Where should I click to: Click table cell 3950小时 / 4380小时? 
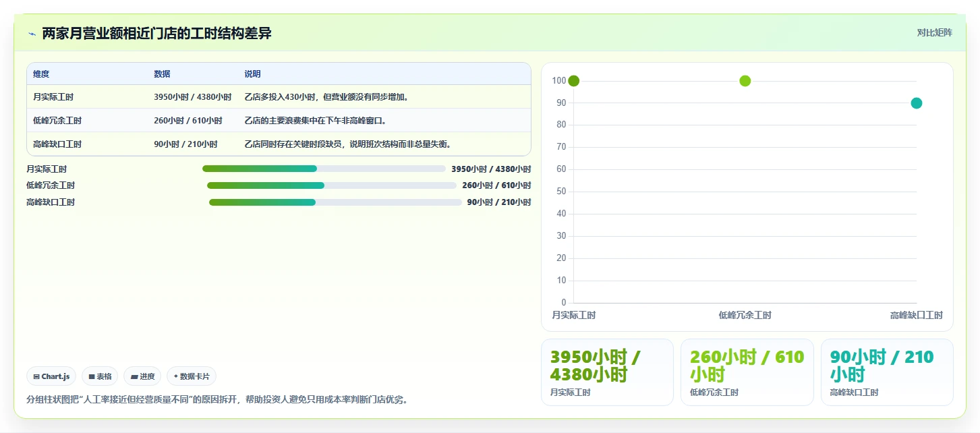tap(192, 97)
